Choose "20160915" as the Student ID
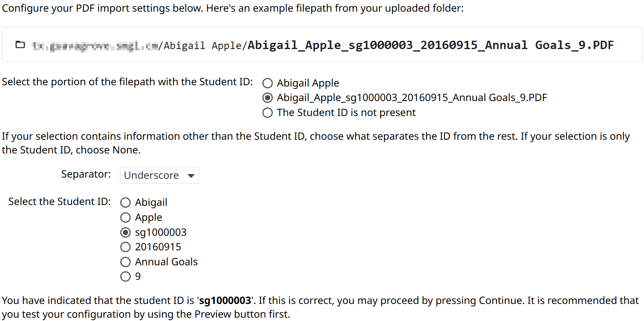The image size is (644, 321). [125, 247]
